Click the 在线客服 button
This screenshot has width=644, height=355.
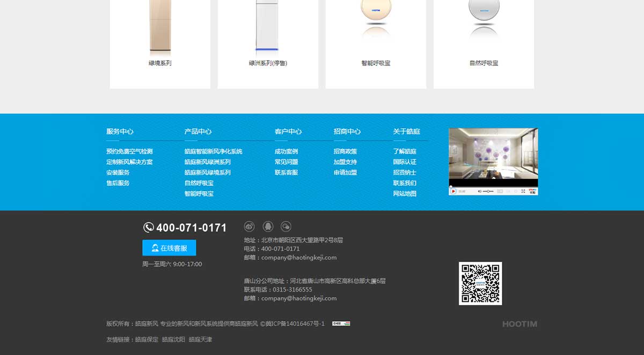click(x=169, y=248)
